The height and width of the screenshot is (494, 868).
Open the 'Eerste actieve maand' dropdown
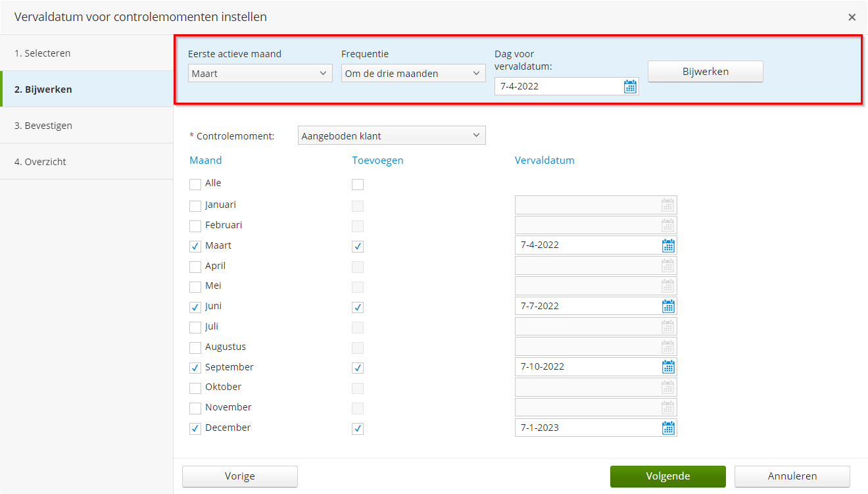(x=260, y=73)
